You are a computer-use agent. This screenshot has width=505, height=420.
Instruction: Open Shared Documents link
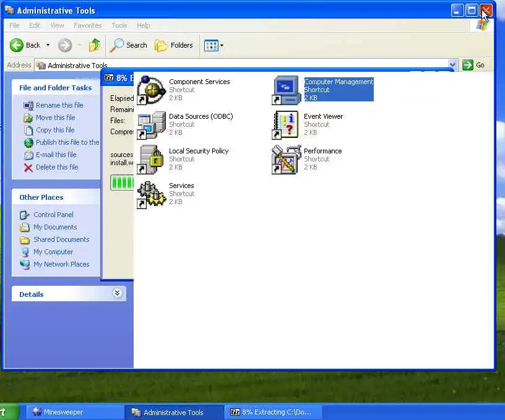61,239
